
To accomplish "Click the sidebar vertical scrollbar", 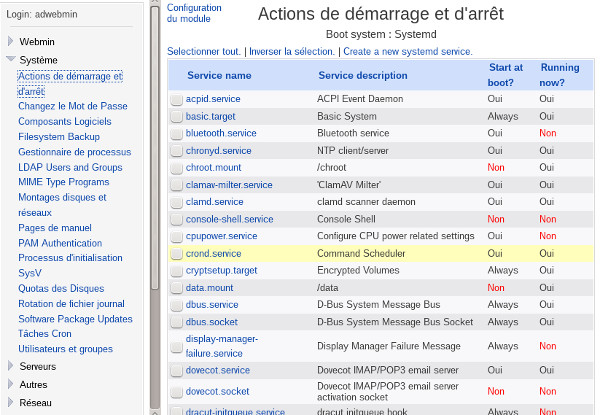I will tap(154, 150).
